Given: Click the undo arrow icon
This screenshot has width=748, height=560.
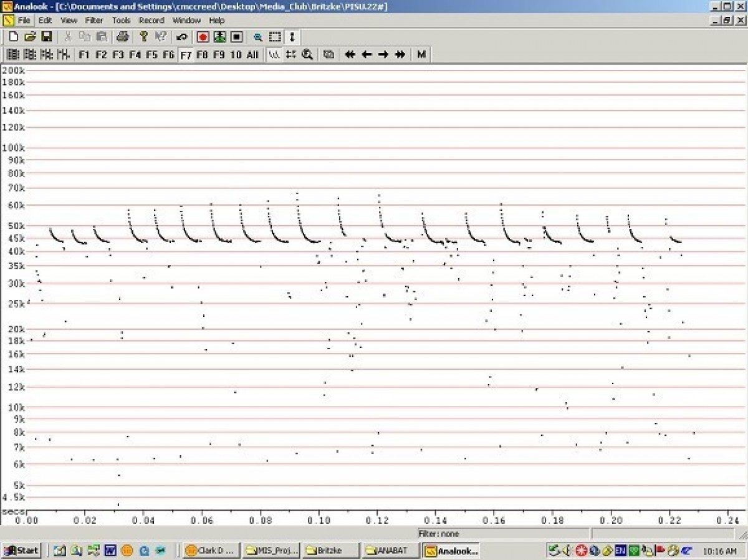Looking at the screenshot, I should click(x=181, y=37).
